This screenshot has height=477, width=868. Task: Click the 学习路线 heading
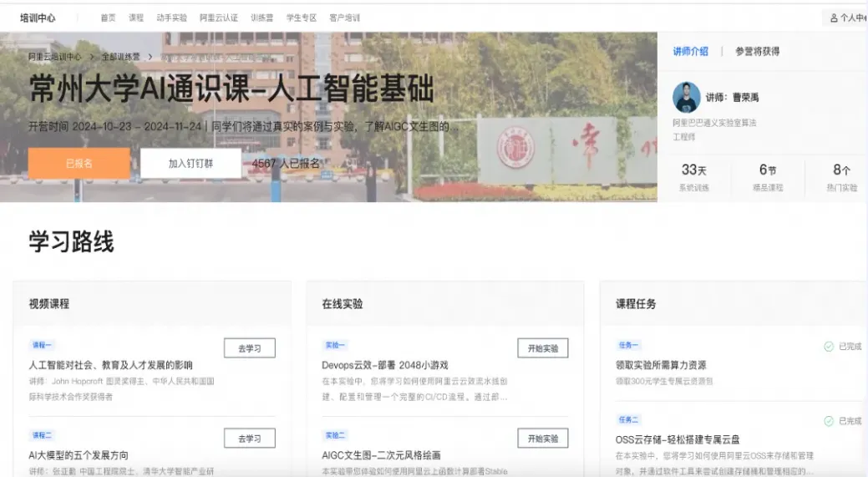pos(71,241)
